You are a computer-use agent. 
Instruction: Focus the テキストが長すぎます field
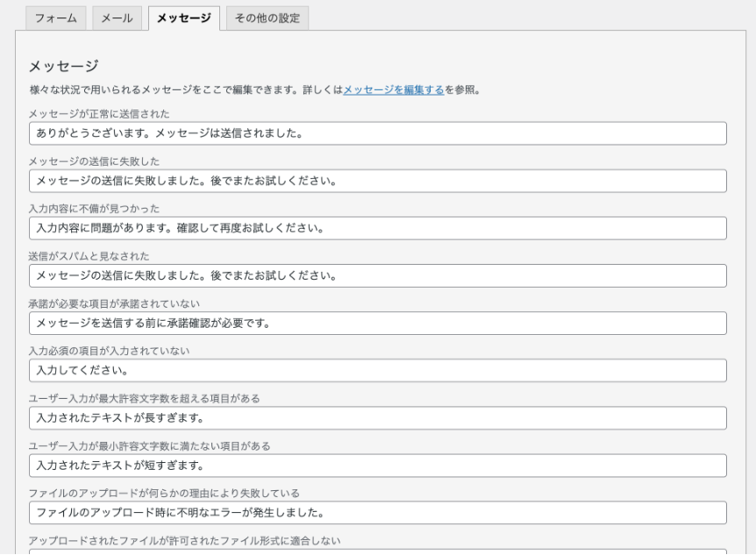377,417
